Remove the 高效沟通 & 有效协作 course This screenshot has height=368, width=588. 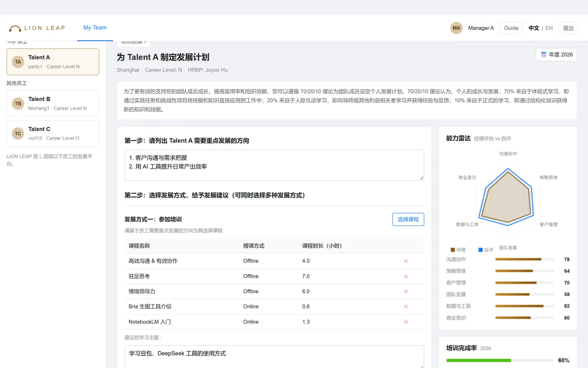click(x=406, y=261)
